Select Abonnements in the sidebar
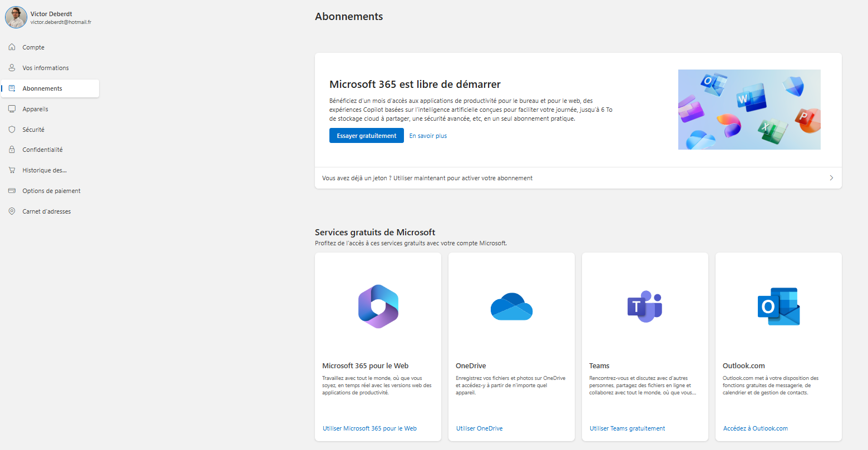 point(50,88)
